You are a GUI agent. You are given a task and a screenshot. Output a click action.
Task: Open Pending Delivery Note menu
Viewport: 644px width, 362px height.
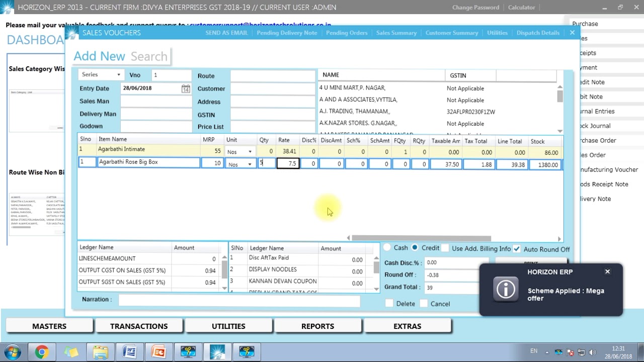point(287,33)
